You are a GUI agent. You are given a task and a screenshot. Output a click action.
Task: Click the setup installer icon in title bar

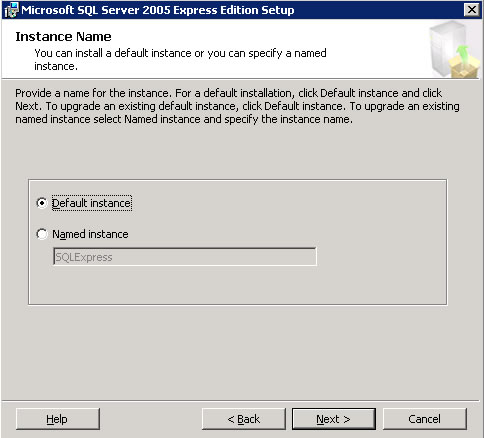11,10
